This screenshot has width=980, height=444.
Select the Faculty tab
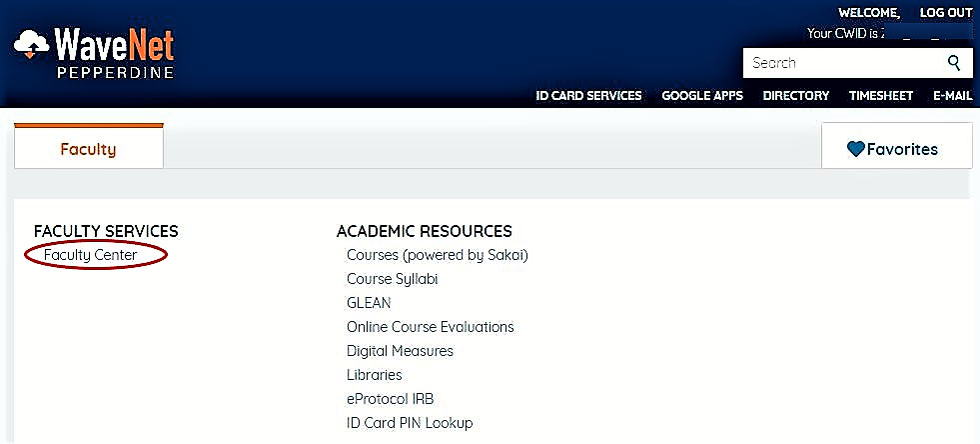(88, 149)
